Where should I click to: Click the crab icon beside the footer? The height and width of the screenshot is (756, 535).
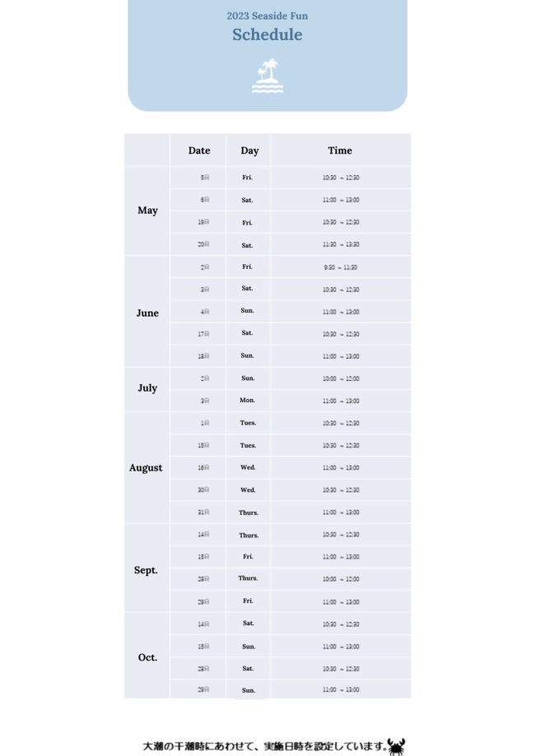click(396, 745)
